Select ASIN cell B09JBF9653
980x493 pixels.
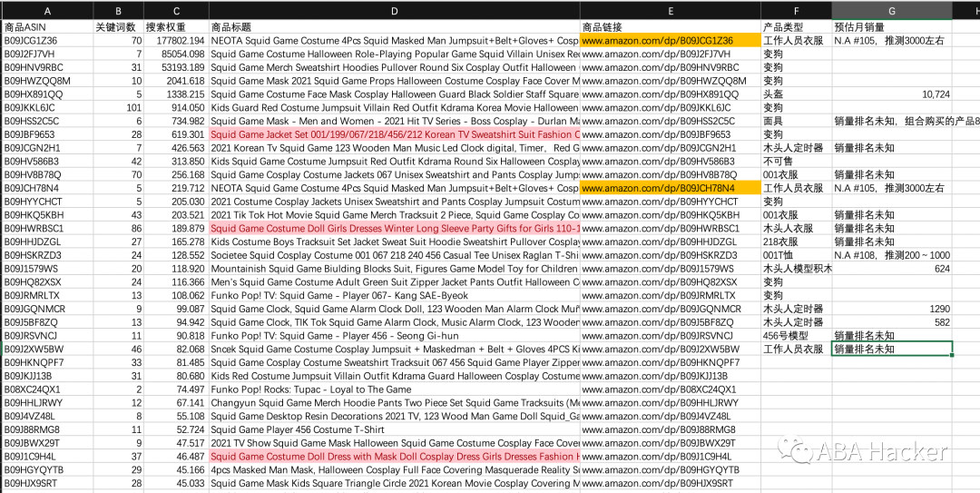(x=47, y=134)
